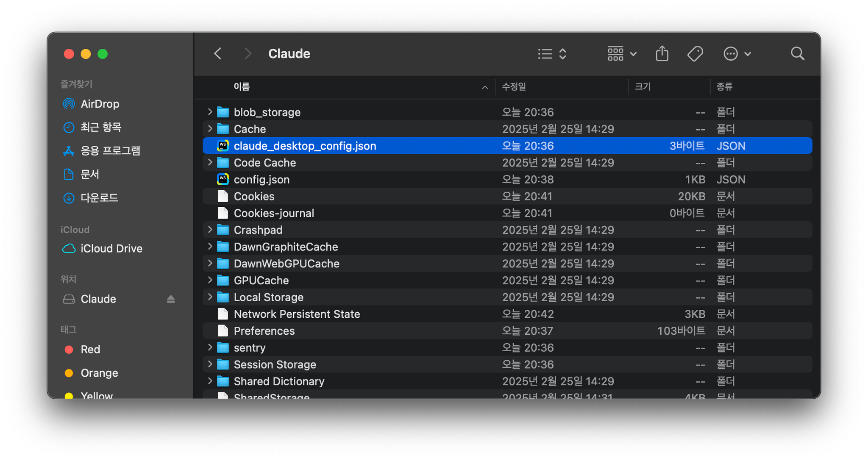This screenshot has height=461, width=868.
Task: Sort by the 크기 column header
Action: click(643, 87)
